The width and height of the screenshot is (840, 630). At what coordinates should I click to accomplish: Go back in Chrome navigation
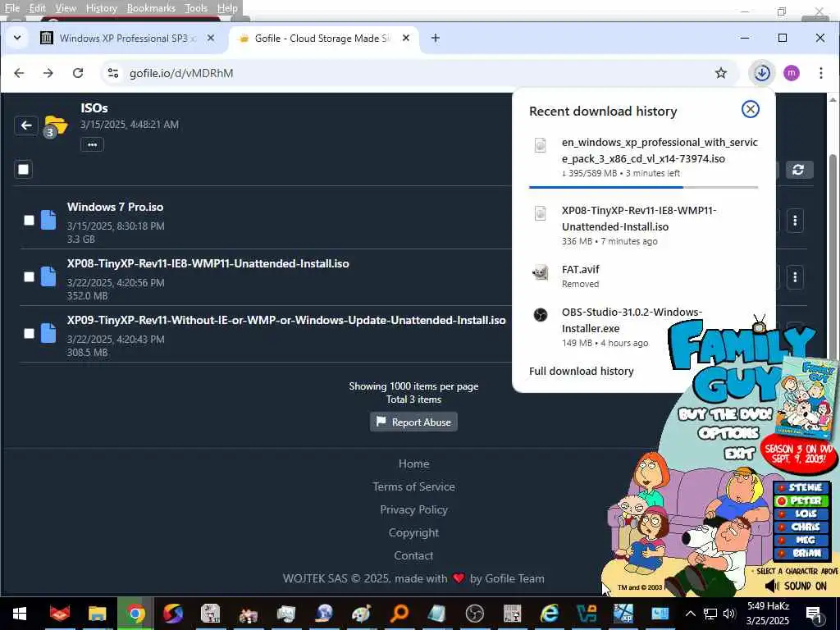[20, 73]
